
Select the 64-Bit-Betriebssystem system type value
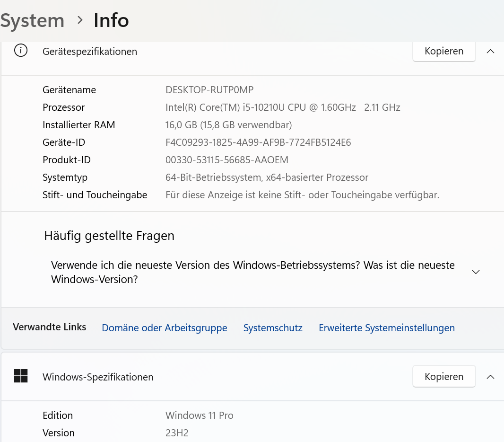click(267, 177)
